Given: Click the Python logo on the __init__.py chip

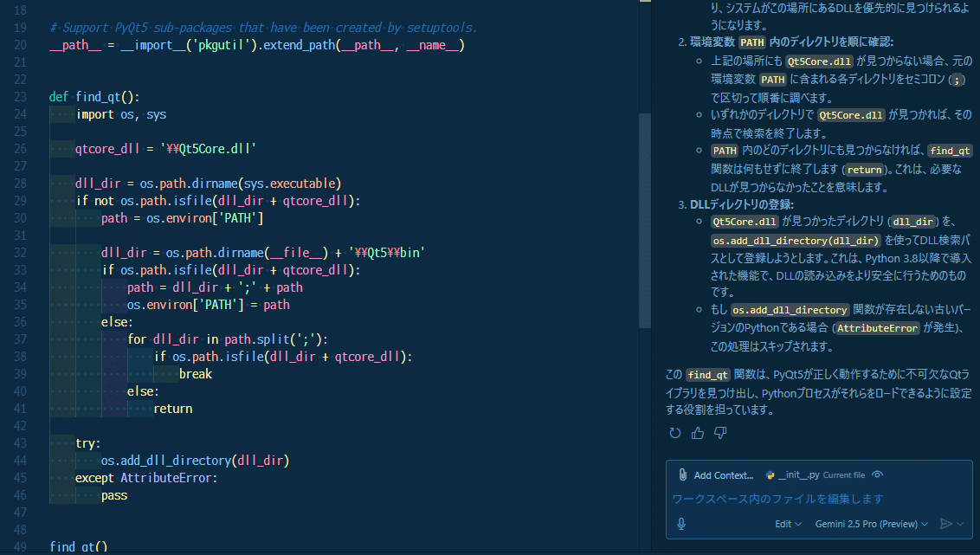Looking at the screenshot, I should [771, 474].
